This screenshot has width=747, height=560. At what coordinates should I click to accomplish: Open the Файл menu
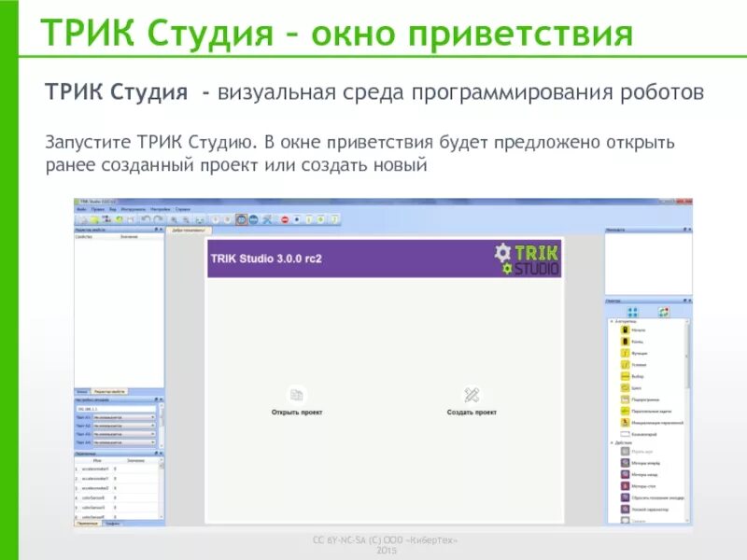(81, 209)
